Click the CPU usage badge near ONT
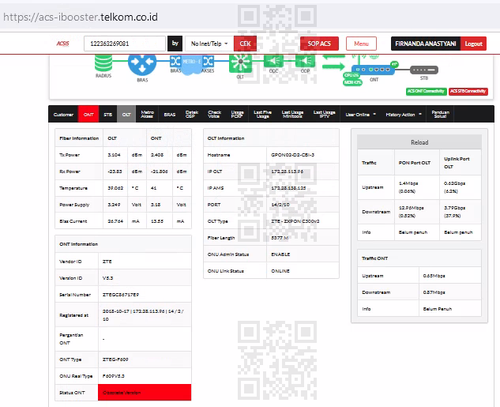Image resolution: width=500 pixels, height=407 pixels. pyautogui.click(x=351, y=76)
